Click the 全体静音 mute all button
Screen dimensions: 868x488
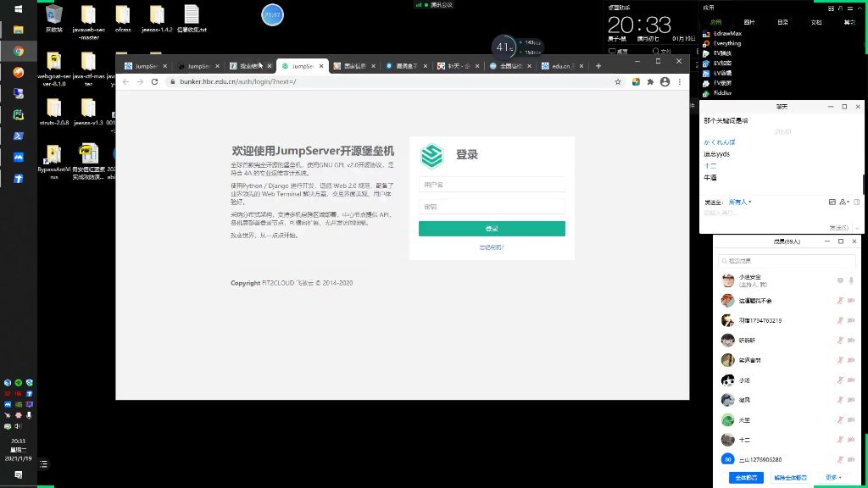point(746,478)
